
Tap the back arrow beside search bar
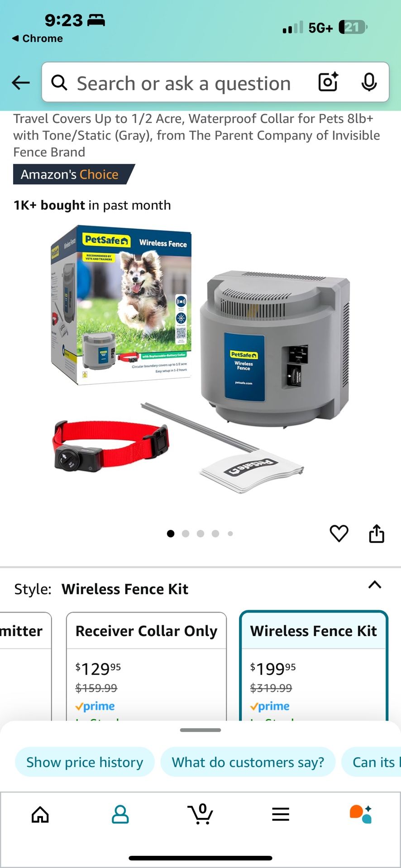[x=21, y=83]
